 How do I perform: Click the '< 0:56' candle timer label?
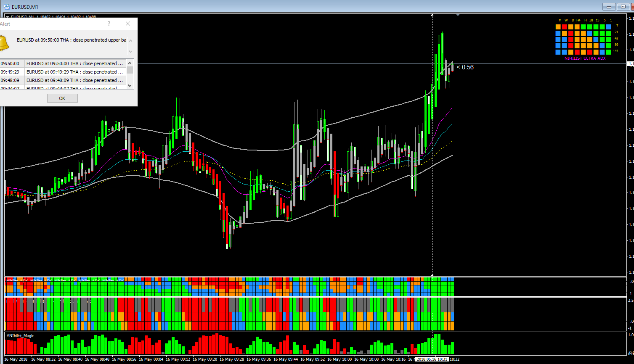465,67
